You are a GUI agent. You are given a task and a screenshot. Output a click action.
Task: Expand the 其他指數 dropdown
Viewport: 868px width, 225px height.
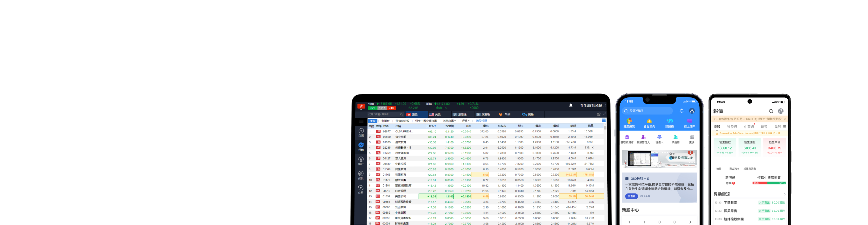click(449, 121)
